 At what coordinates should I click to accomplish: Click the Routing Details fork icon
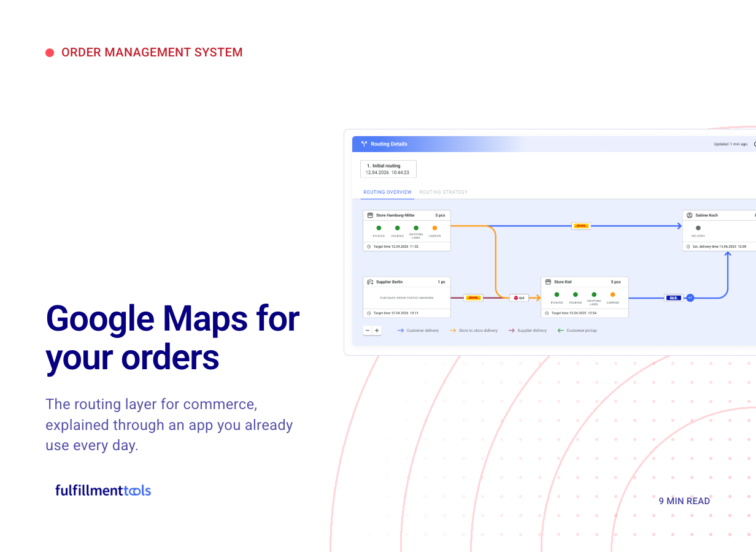(364, 144)
